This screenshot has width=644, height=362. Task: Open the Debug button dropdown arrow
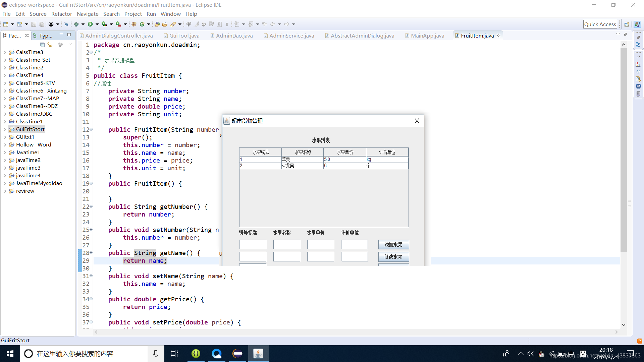(83, 24)
